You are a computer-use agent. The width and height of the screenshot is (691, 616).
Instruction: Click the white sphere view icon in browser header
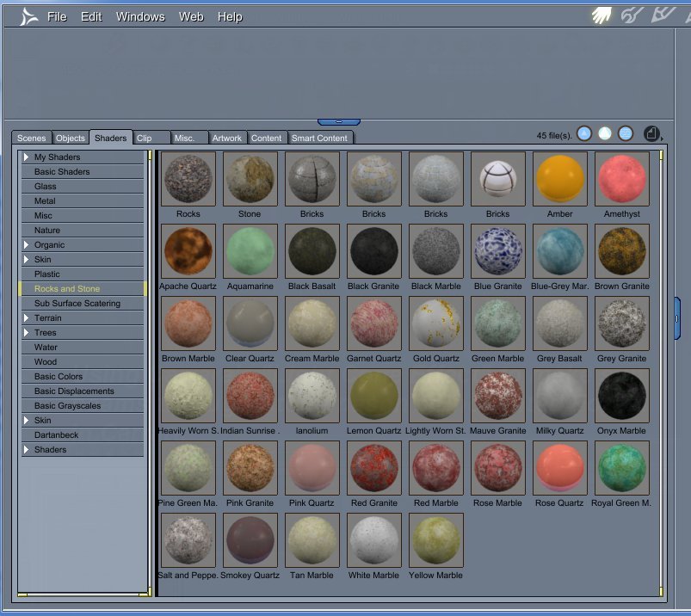coord(605,133)
